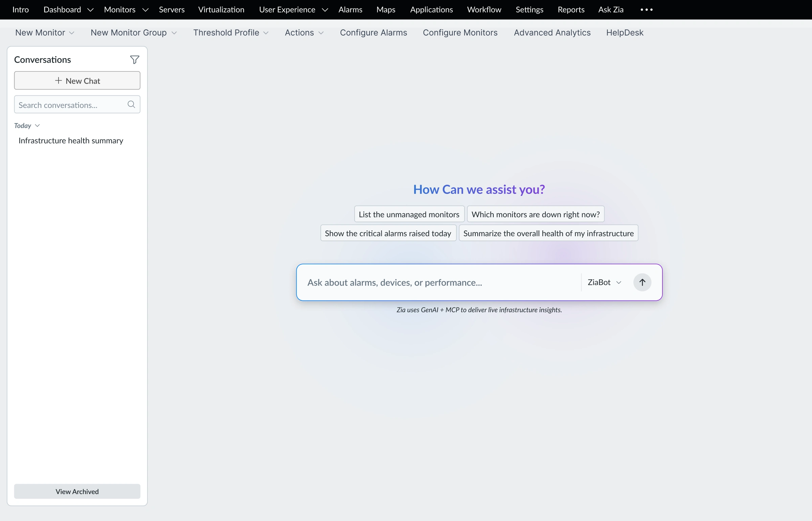This screenshot has width=812, height=521.
Task: Open Advanced Analytics
Action: 552,32
